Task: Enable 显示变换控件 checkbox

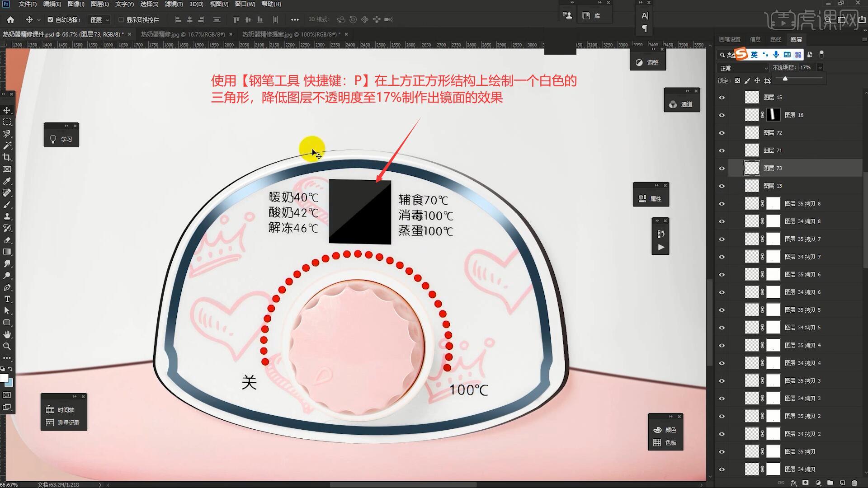Action: (121, 19)
